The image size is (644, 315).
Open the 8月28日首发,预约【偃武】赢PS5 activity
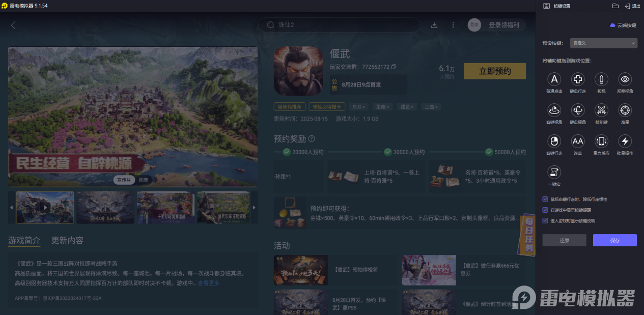(335, 303)
